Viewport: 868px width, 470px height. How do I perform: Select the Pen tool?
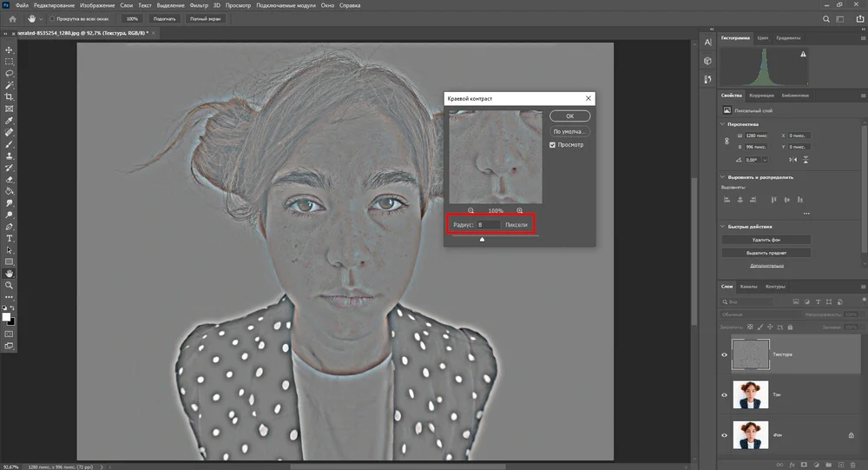[9, 227]
